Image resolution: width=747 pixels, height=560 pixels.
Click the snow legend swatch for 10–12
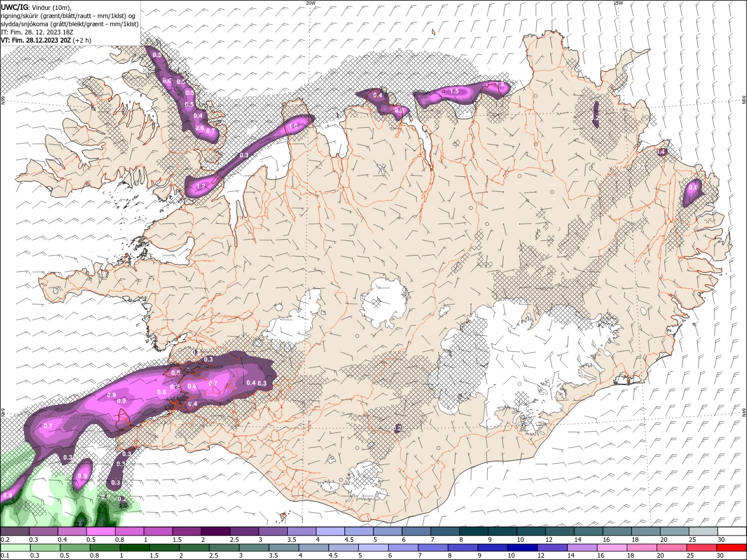(530, 531)
